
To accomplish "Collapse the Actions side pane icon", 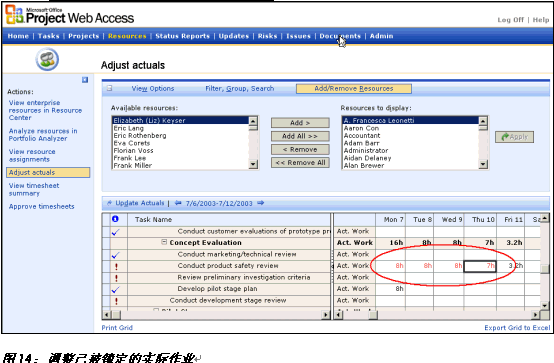I will click(85, 80).
